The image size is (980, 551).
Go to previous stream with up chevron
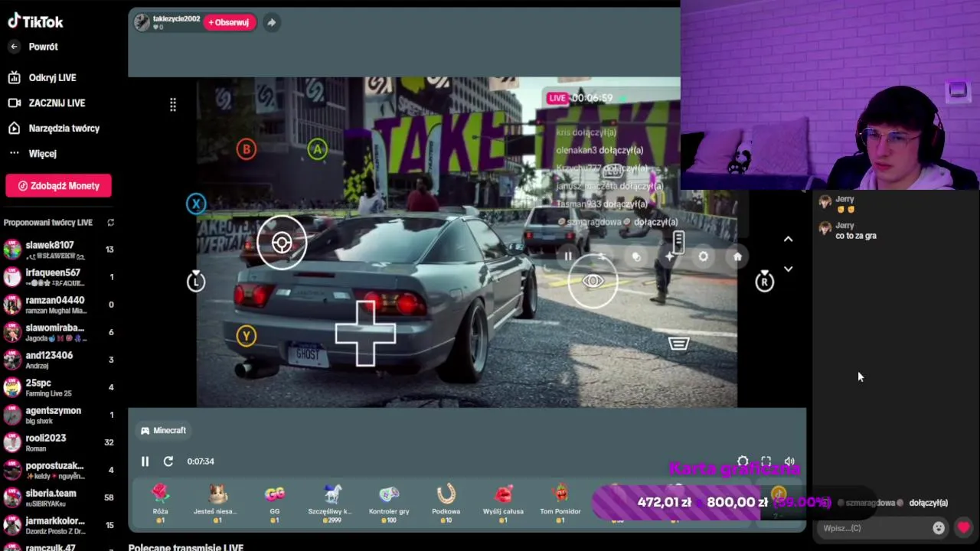coord(788,239)
